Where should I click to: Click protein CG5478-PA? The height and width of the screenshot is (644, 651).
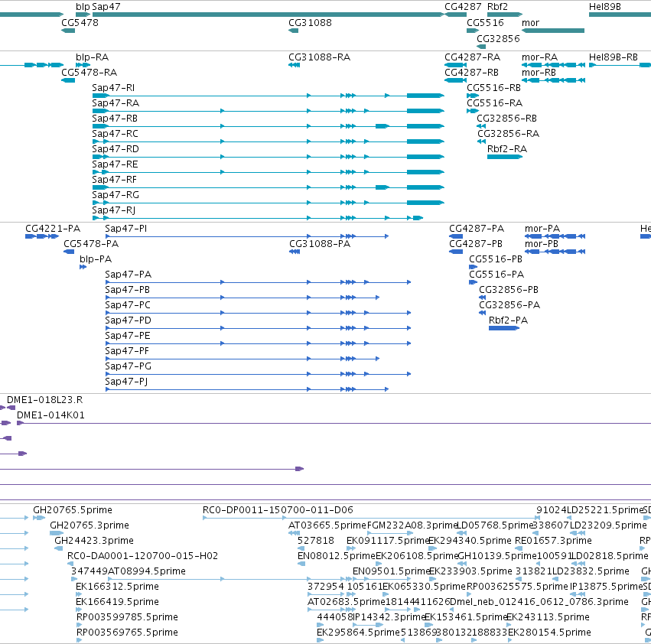click(x=69, y=252)
